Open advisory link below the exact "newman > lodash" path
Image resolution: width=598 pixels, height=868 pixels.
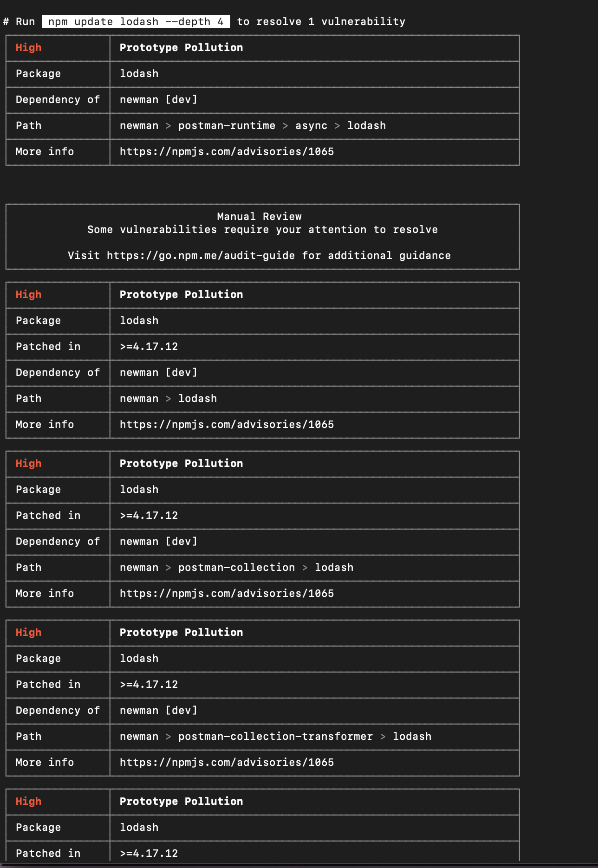click(227, 425)
